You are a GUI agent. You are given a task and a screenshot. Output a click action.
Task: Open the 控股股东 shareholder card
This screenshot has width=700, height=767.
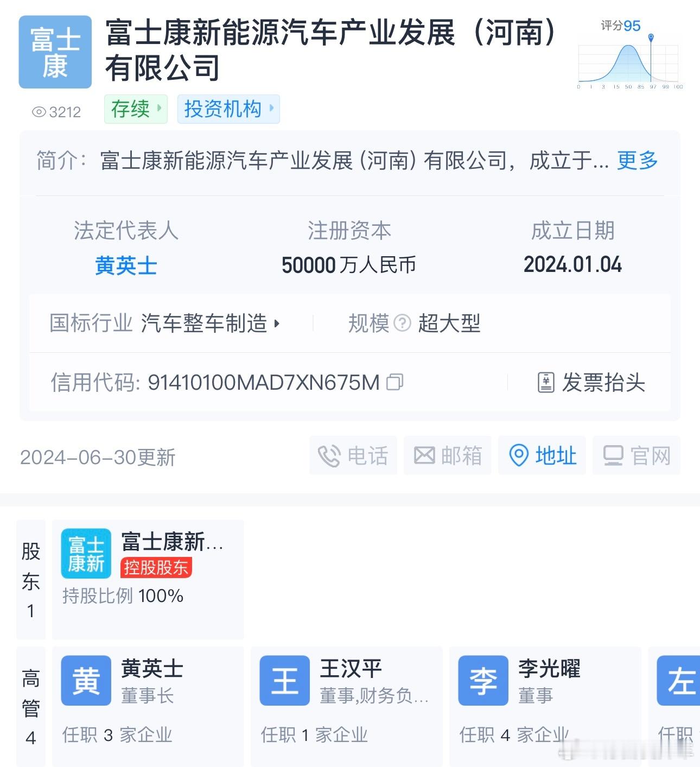148,579
